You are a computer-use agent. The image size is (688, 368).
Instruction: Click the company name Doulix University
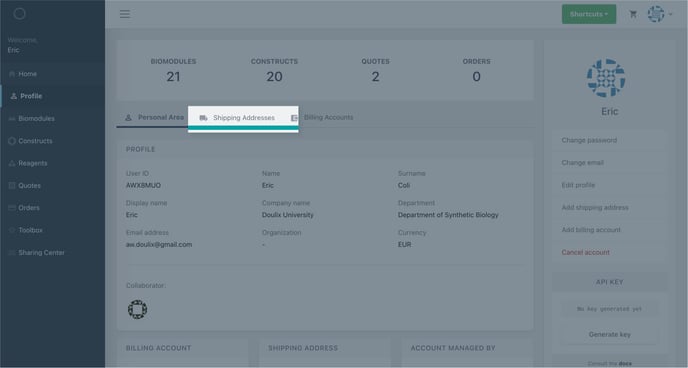point(288,215)
